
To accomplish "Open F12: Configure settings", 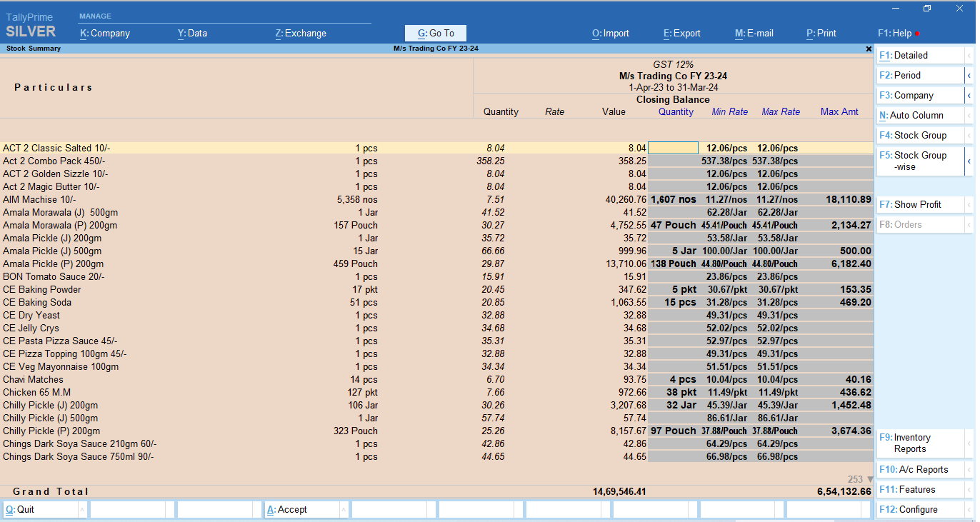I will tap(918, 509).
